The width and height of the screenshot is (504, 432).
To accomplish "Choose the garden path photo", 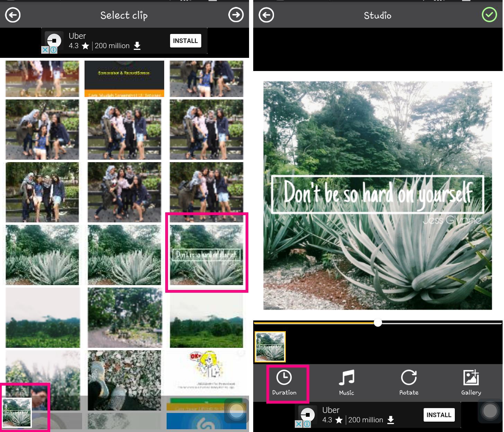I will (124, 317).
